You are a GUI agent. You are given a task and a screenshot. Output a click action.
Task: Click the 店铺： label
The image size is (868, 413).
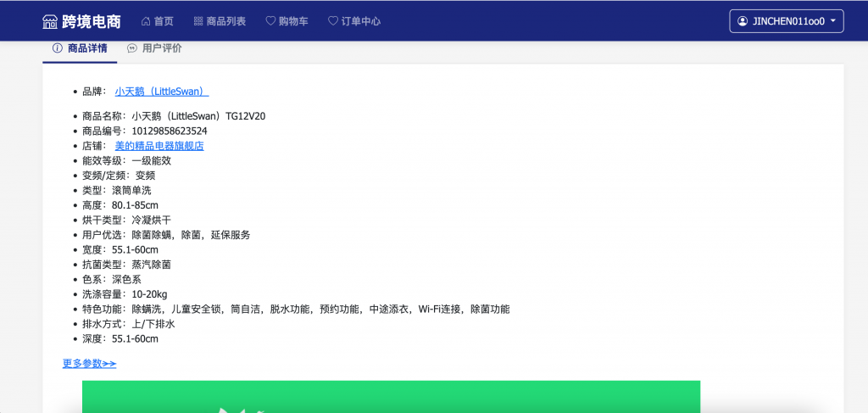95,146
